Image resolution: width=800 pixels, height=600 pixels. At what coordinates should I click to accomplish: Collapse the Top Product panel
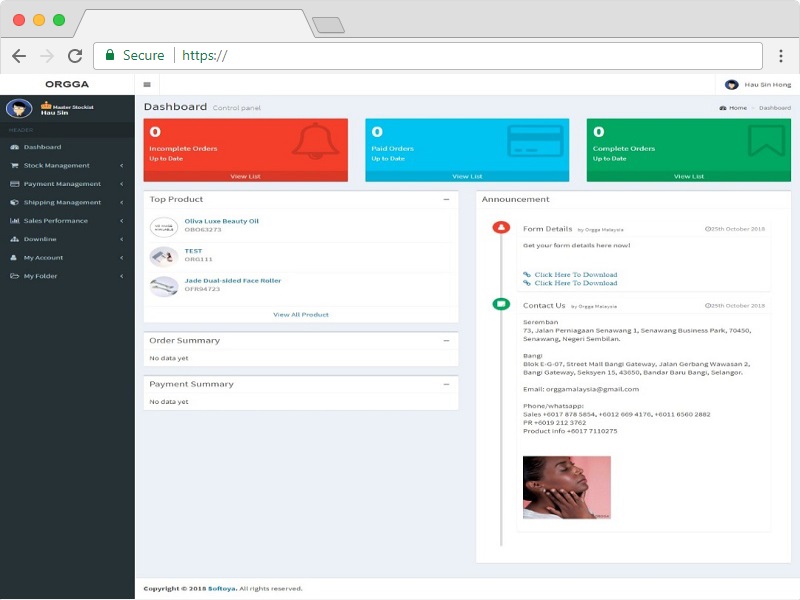[x=446, y=200]
